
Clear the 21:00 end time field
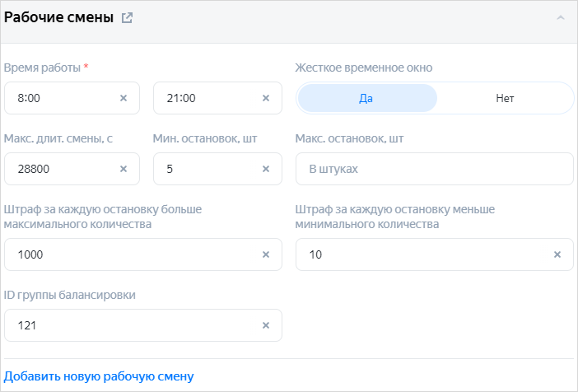(x=265, y=98)
